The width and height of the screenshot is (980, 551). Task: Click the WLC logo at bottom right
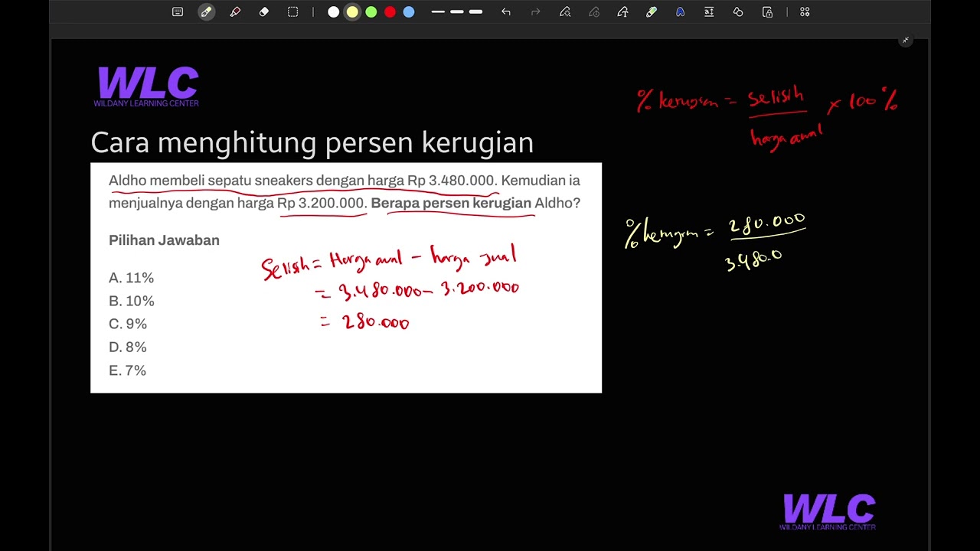[x=828, y=512]
